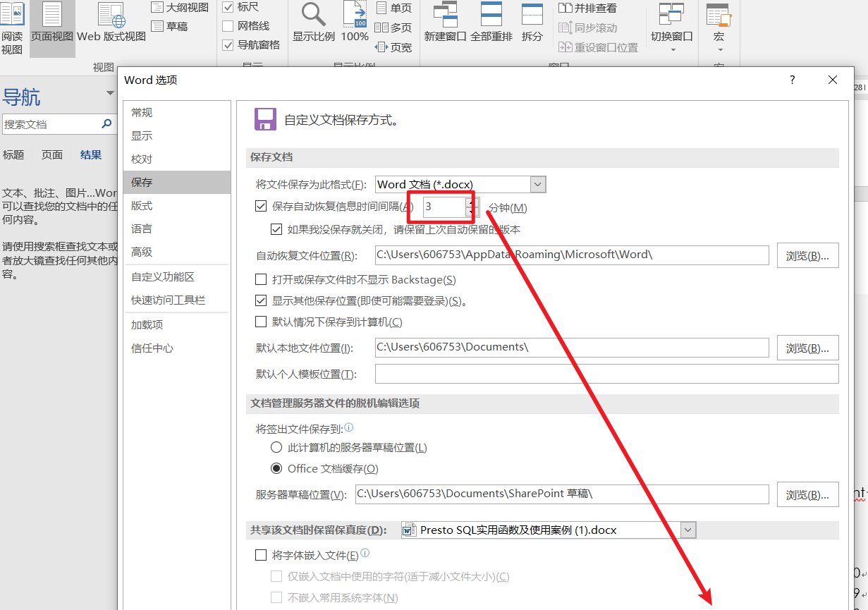Open Layout (版式) options category

pyautogui.click(x=177, y=205)
